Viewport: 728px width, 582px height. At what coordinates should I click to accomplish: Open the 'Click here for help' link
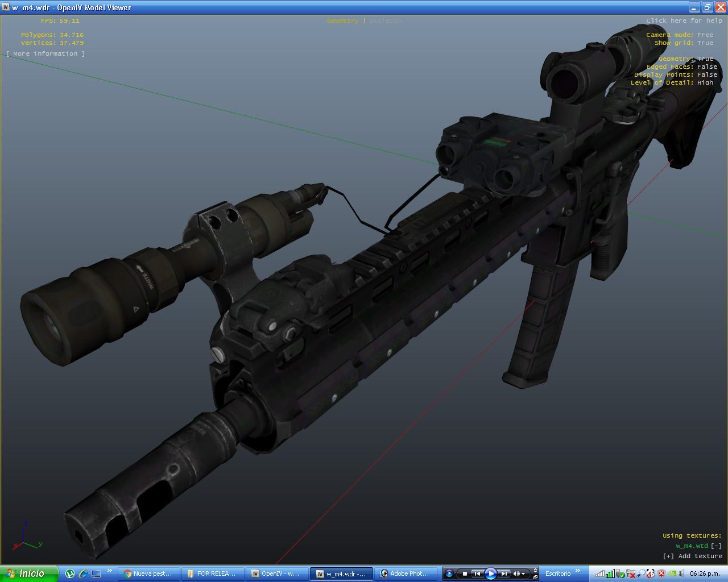(x=684, y=20)
